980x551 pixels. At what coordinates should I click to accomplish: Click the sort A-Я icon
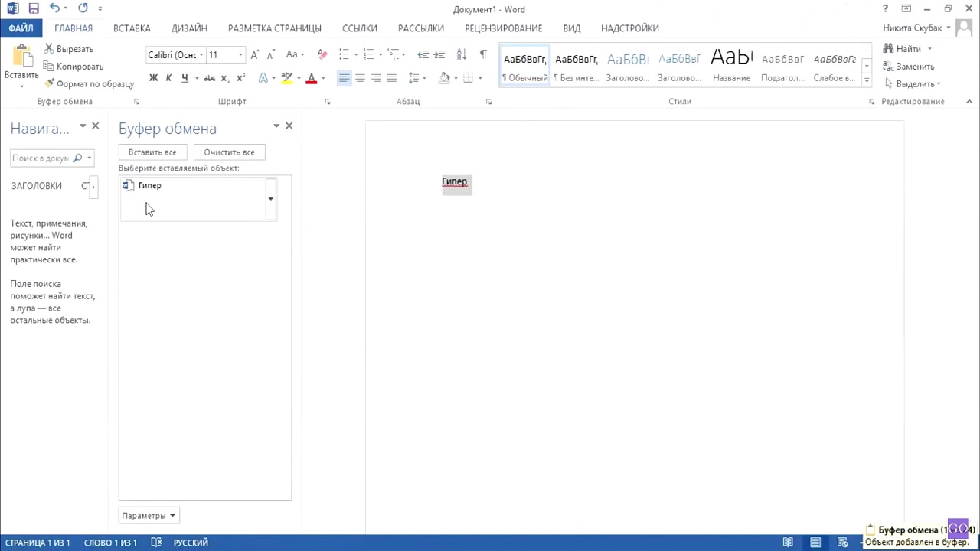coord(461,55)
